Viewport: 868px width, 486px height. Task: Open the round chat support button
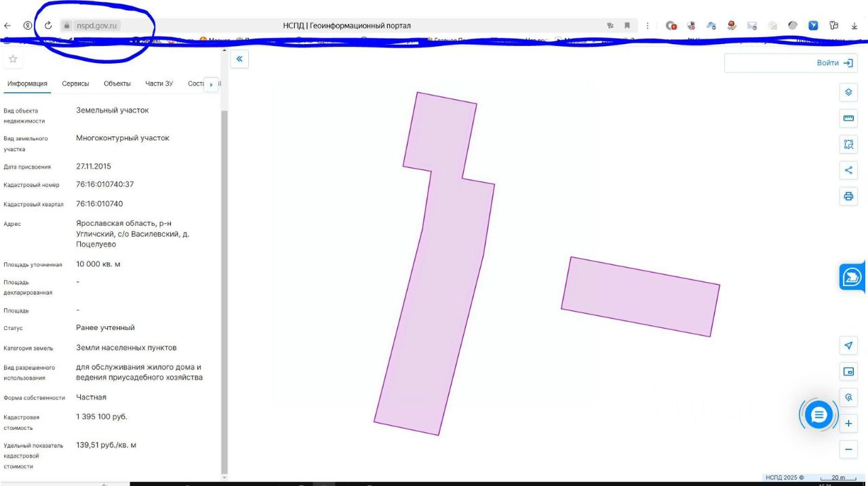coord(818,414)
